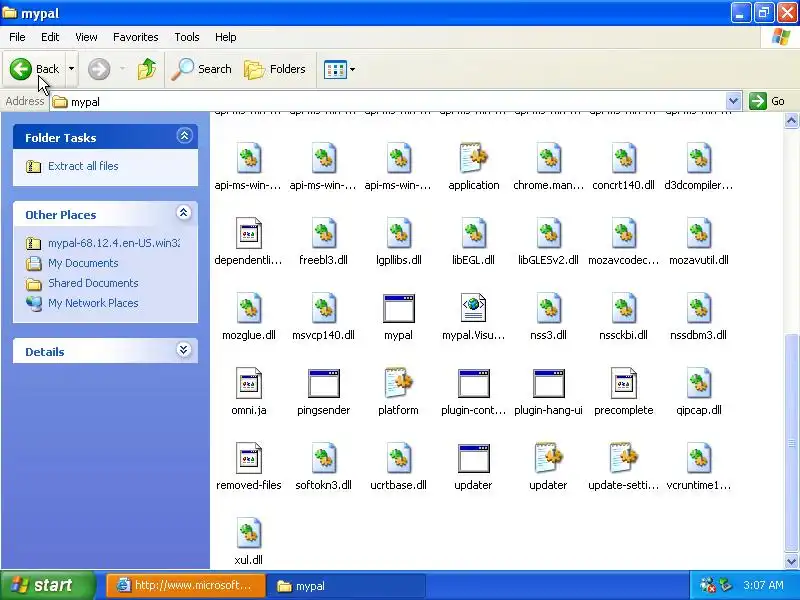
Task: Select the removed-files icon
Action: (248, 458)
